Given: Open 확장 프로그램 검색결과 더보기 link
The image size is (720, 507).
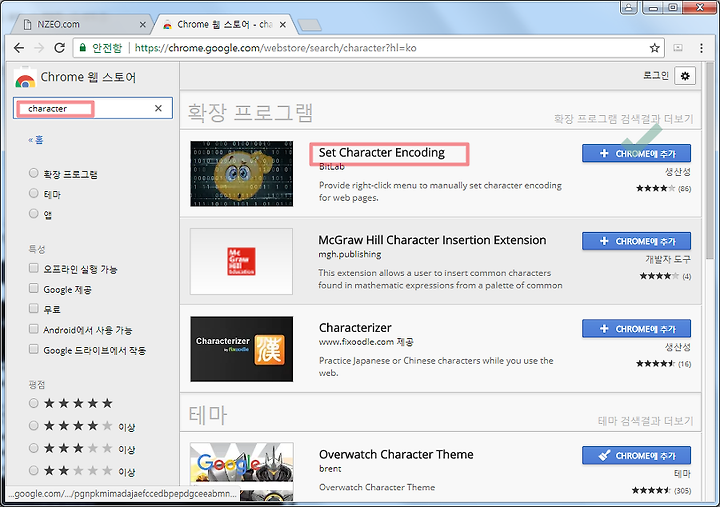Looking at the screenshot, I should (x=623, y=119).
